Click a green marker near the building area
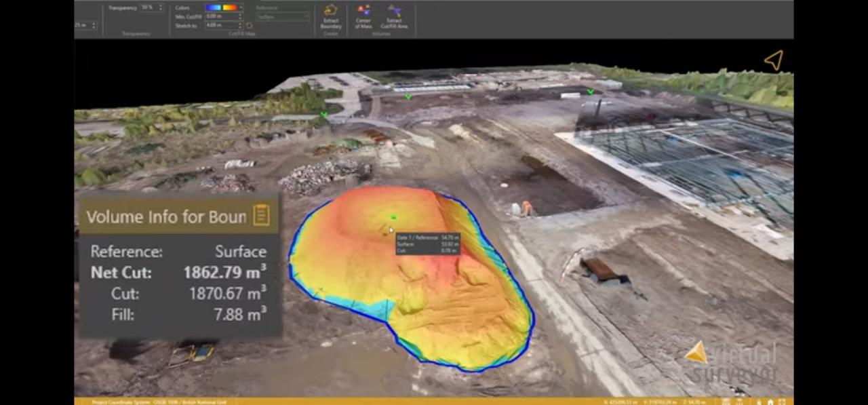868x405 pixels. (x=590, y=91)
